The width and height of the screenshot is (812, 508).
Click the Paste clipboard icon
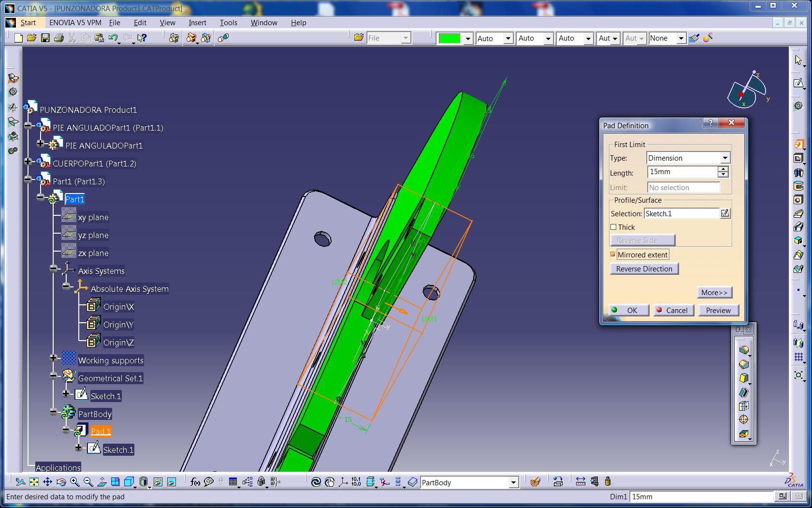[x=100, y=38]
